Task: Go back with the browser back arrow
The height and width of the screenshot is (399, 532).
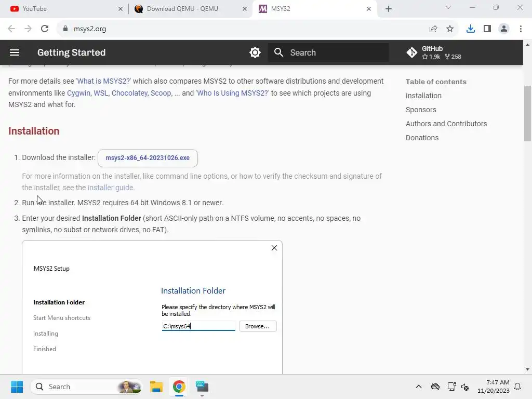Action: [11, 29]
